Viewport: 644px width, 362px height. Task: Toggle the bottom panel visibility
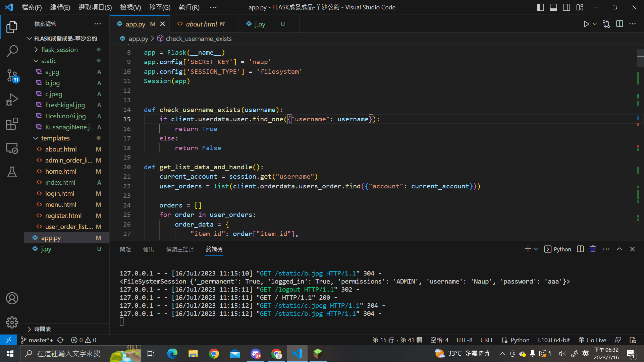[x=553, y=7]
